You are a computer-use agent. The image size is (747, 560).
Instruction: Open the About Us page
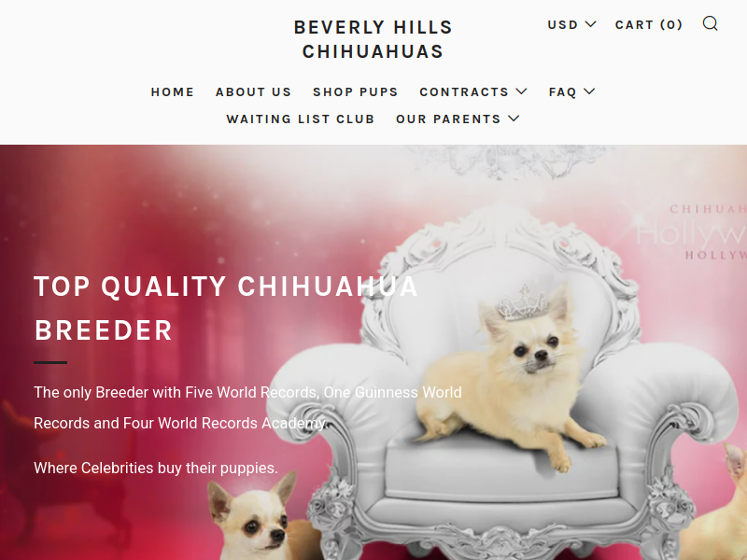tap(253, 91)
